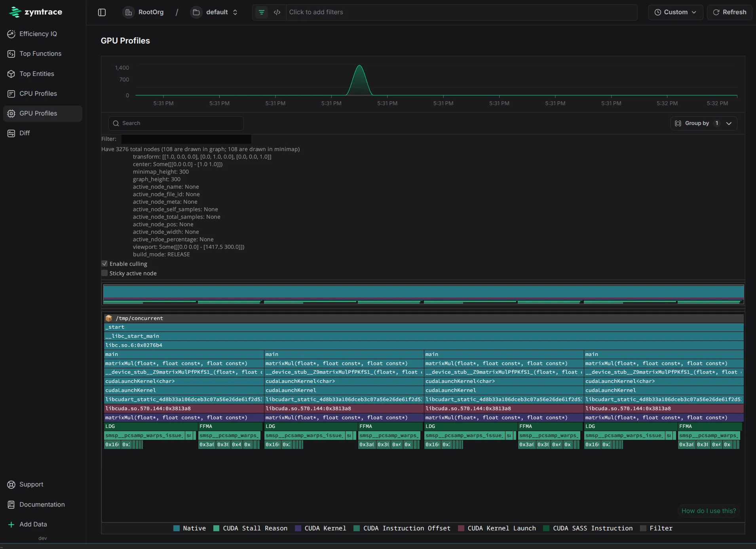The height and width of the screenshot is (549, 756).
Task: Click the RootOrg organization icon
Action: tap(129, 12)
